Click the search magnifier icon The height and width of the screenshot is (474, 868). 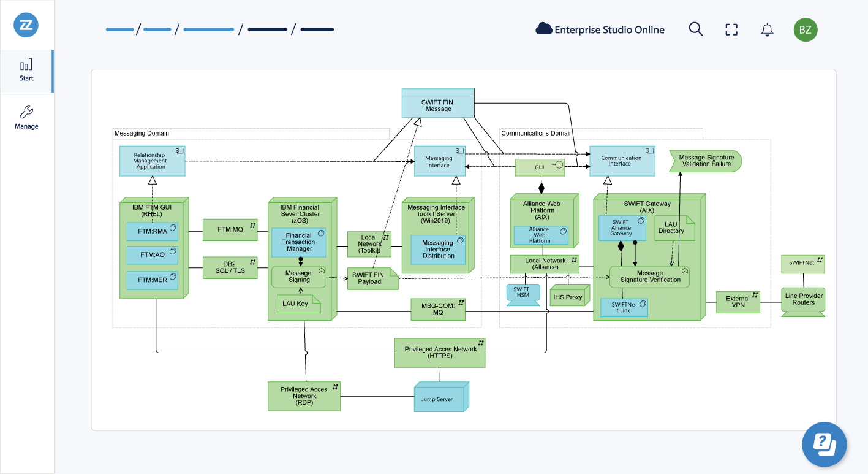coord(695,29)
